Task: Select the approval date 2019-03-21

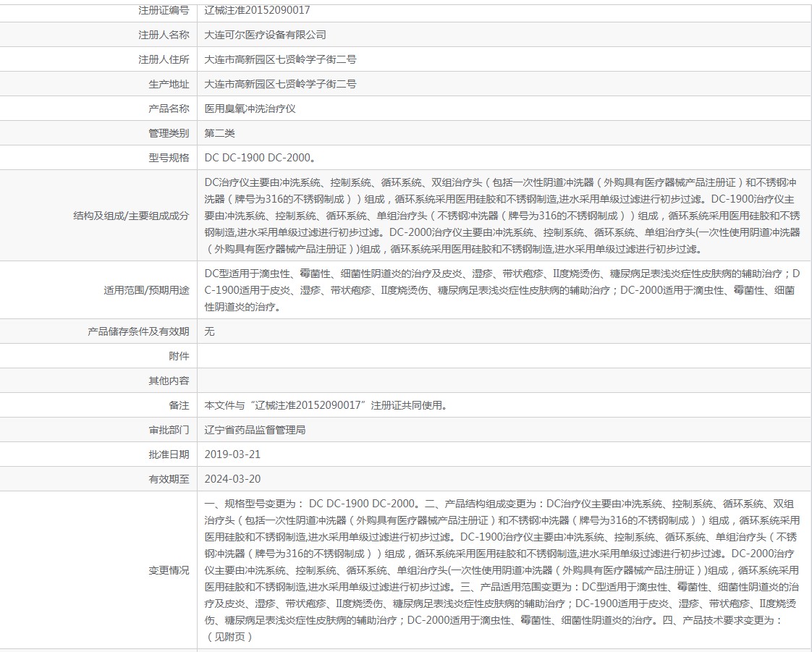Action: 232,454
